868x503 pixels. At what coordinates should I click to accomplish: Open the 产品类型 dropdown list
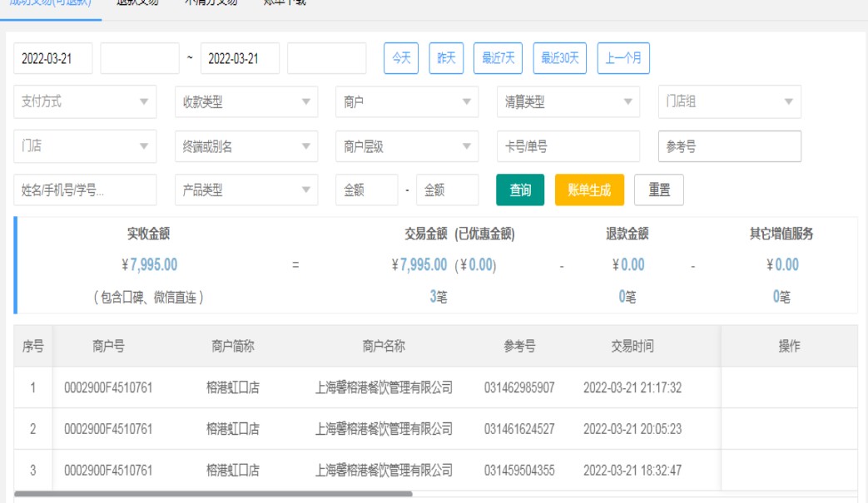(246, 190)
